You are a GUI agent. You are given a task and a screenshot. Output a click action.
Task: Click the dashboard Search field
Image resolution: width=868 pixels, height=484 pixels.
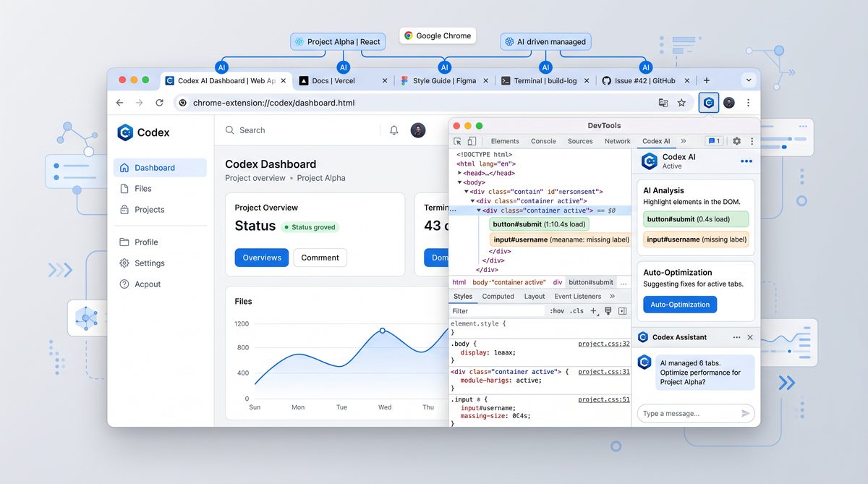tap(300, 130)
